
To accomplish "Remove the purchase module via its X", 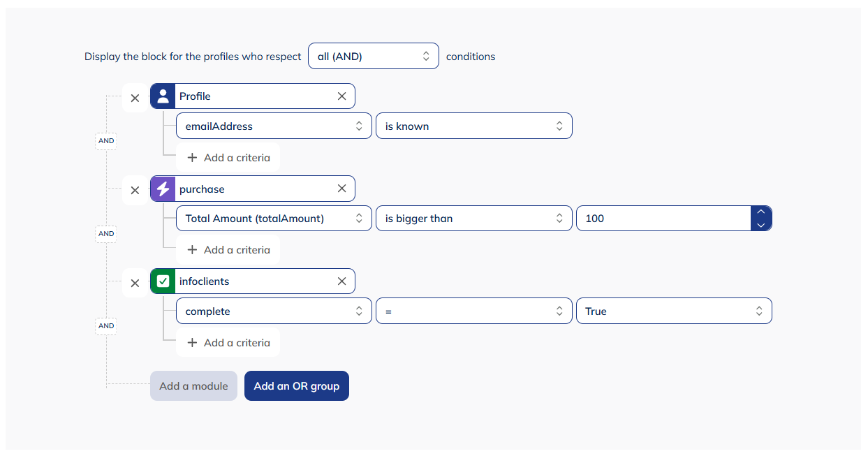I will (x=341, y=189).
